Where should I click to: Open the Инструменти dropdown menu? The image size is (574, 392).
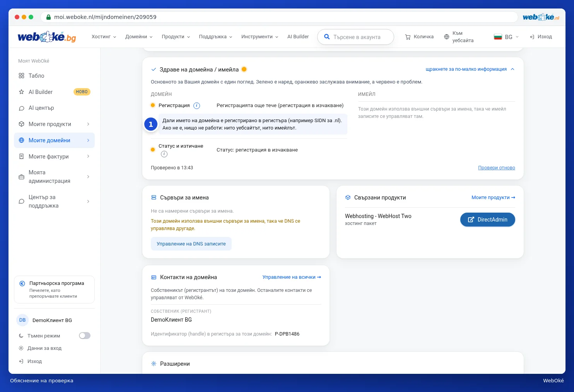260,37
